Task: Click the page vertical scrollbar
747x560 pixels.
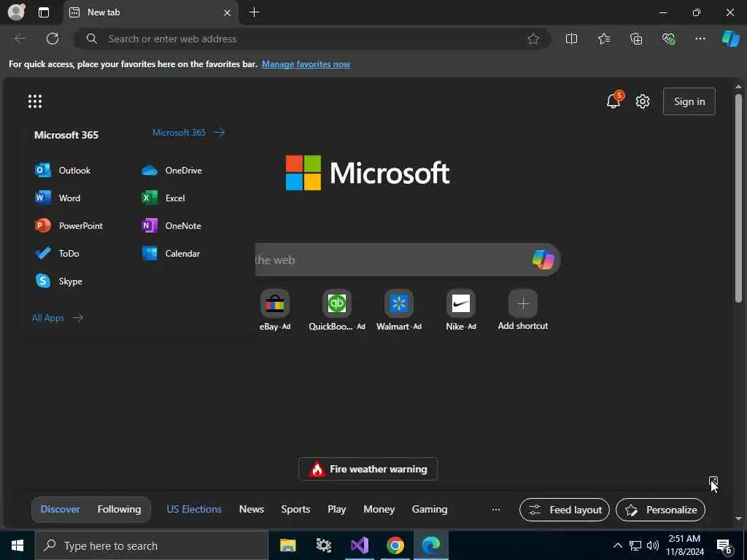Action: click(x=738, y=198)
